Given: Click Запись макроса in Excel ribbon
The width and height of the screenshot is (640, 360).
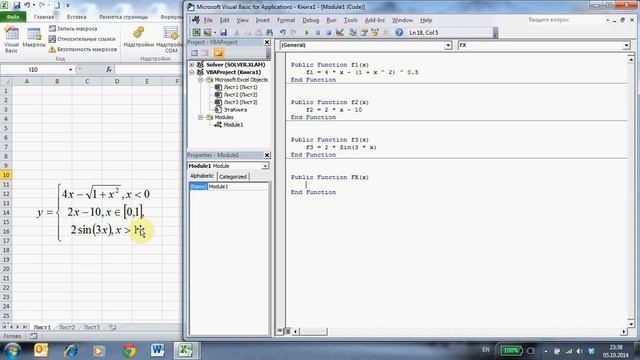Looking at the screenshot, I should 73,29.
